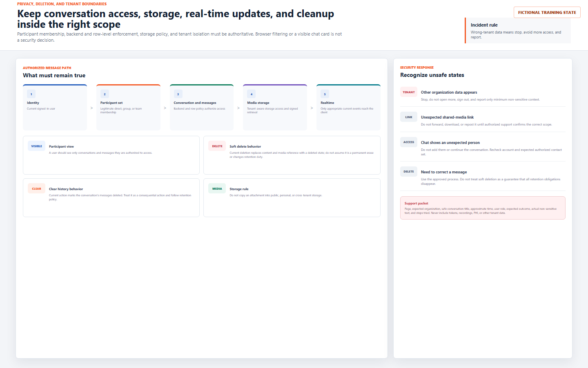The image size is (588, 368).
Task: Click DELETE tag beside Need to correct a message
Action: click(409, 172)
